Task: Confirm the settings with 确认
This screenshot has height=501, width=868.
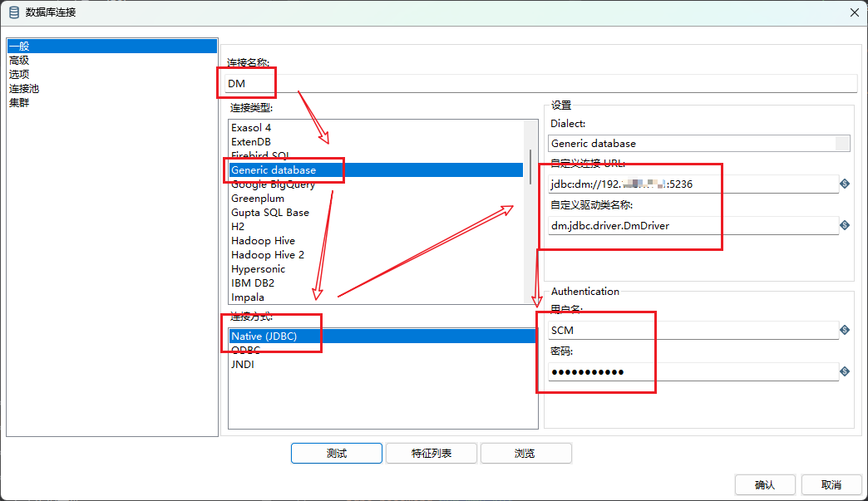Action: point(764,485)
